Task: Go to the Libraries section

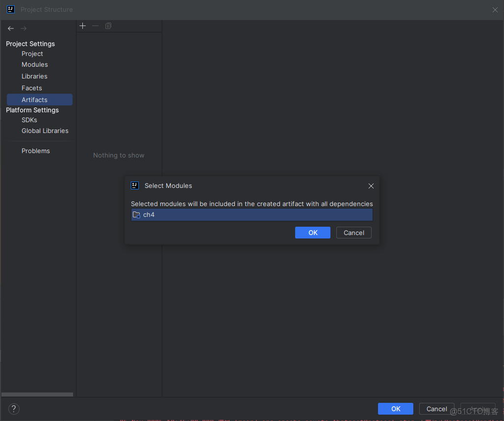Action: tap(34, 77)
